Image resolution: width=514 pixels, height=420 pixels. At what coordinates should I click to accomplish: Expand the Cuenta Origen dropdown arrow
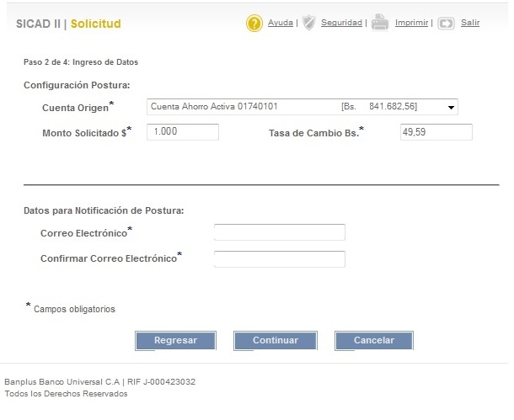click(451, 108)
